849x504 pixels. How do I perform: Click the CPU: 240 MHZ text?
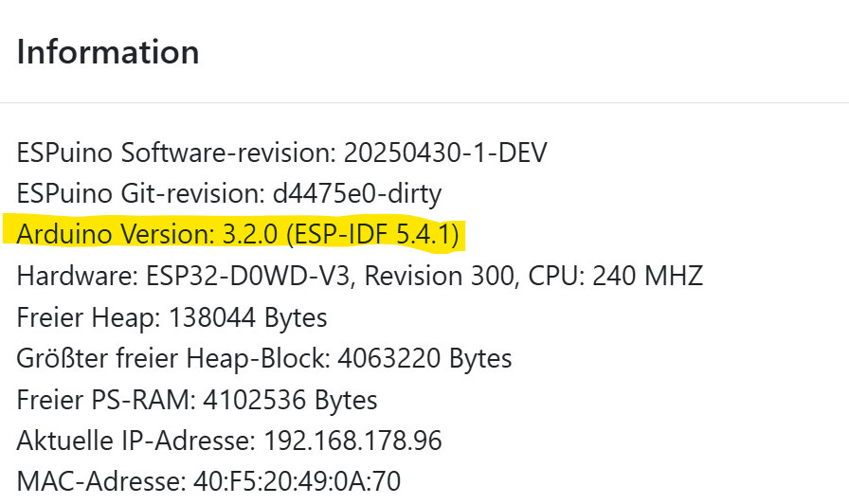point(616,276)
